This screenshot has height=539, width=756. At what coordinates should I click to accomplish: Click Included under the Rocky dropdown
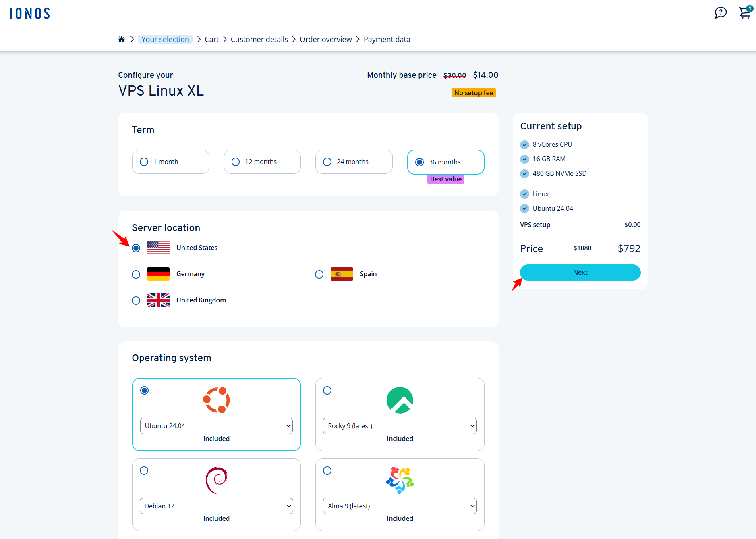(400, 439)
